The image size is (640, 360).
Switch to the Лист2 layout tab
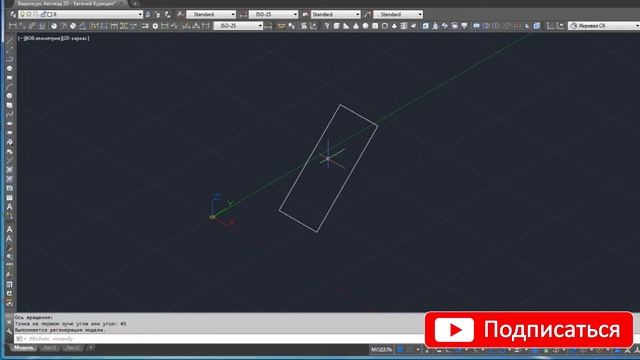point(73,348)
